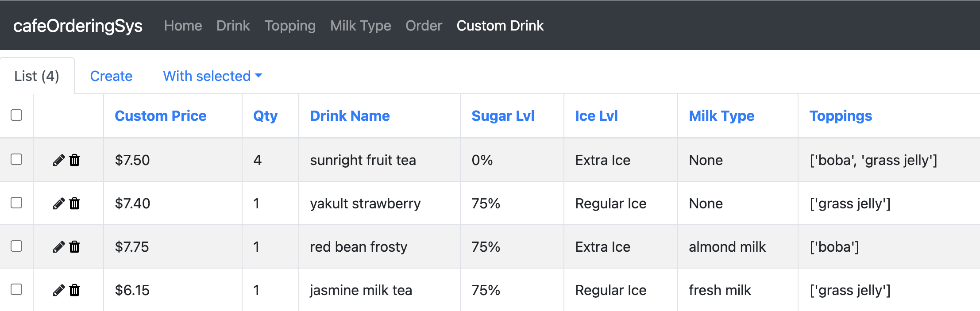Screen dimensions: 980x311
Task: Toggle the select-all header checkbox
Action: [x=16, y=115]
